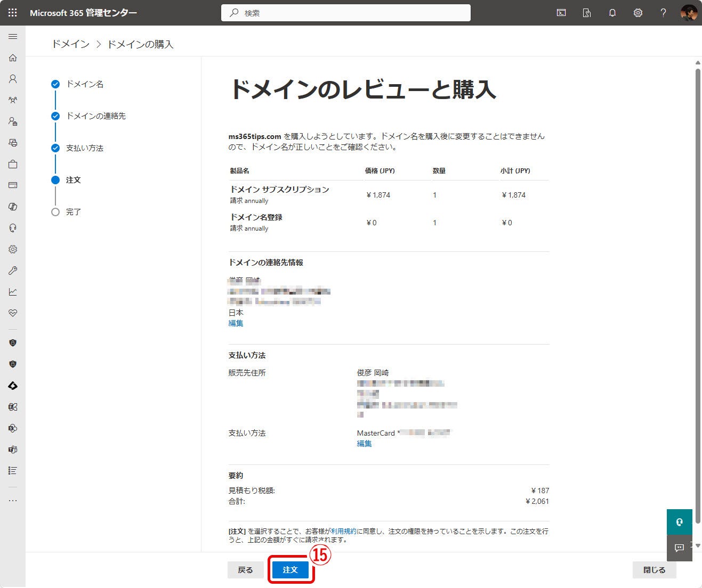The image size is (702, 588).
Task: Click the scrollbar down arrow
Action: 698,545
